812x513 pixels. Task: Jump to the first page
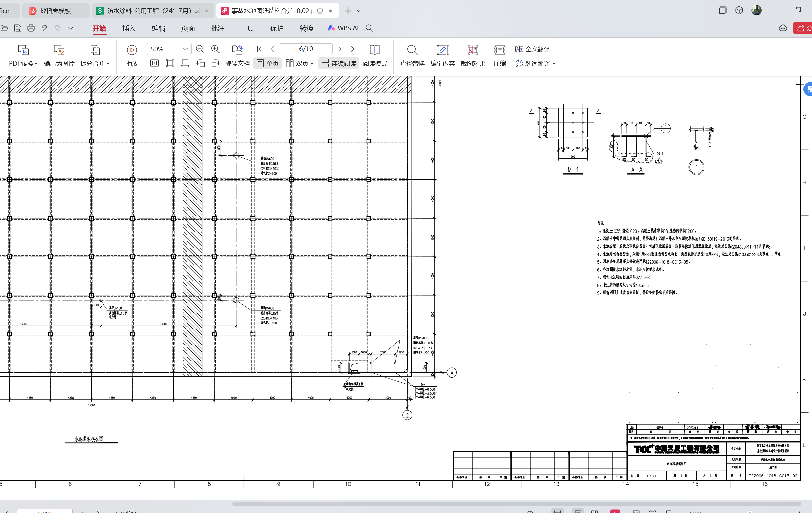pyautogui.click(x=259, y=49)
